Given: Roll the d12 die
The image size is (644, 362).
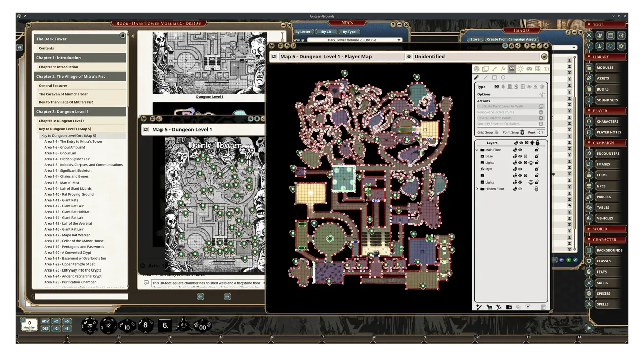Looking at the screenshot, I should click(109, 325).
